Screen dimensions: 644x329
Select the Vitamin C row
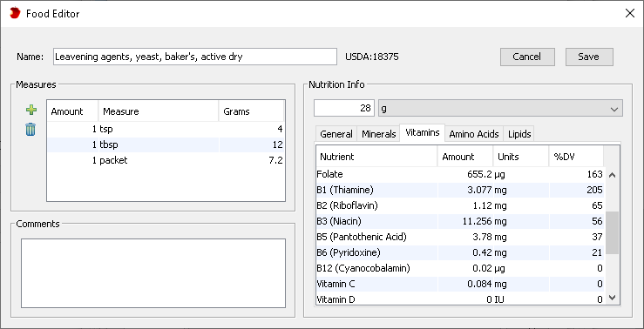(x=460, y=284)
